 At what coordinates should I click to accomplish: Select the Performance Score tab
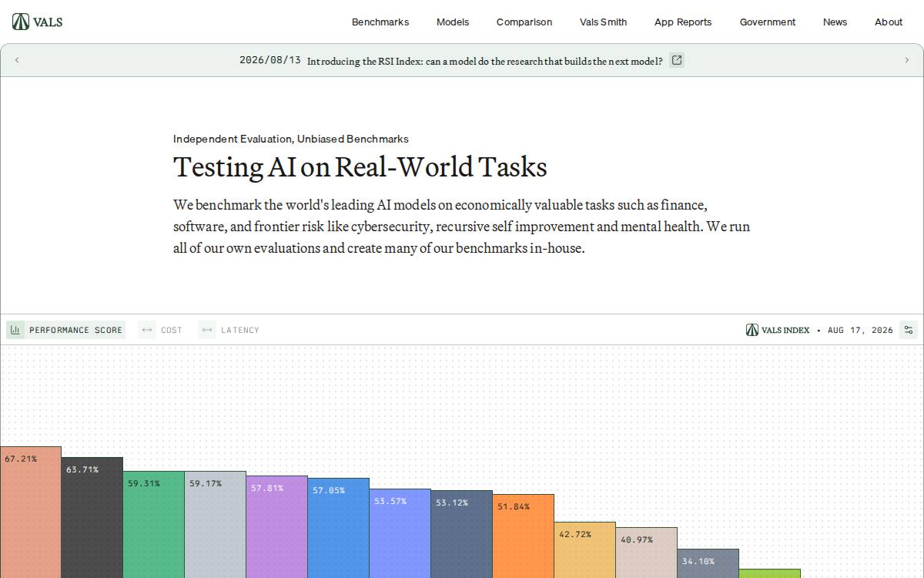[65, 330]
